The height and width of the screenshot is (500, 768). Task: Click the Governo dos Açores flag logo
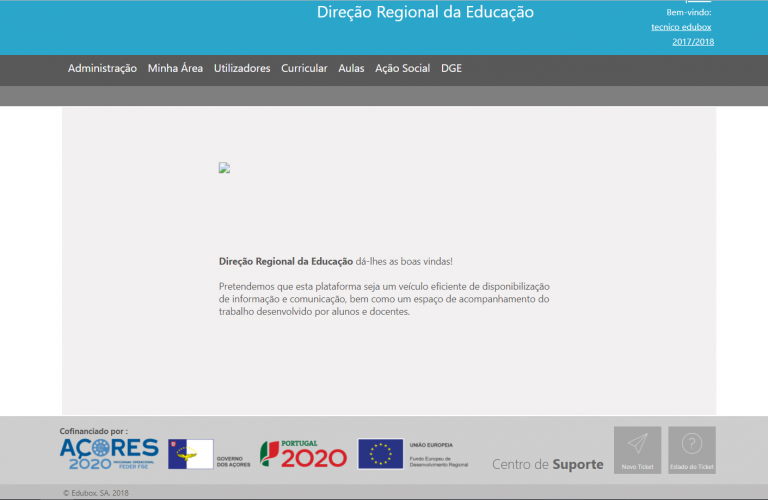(190, 454)
